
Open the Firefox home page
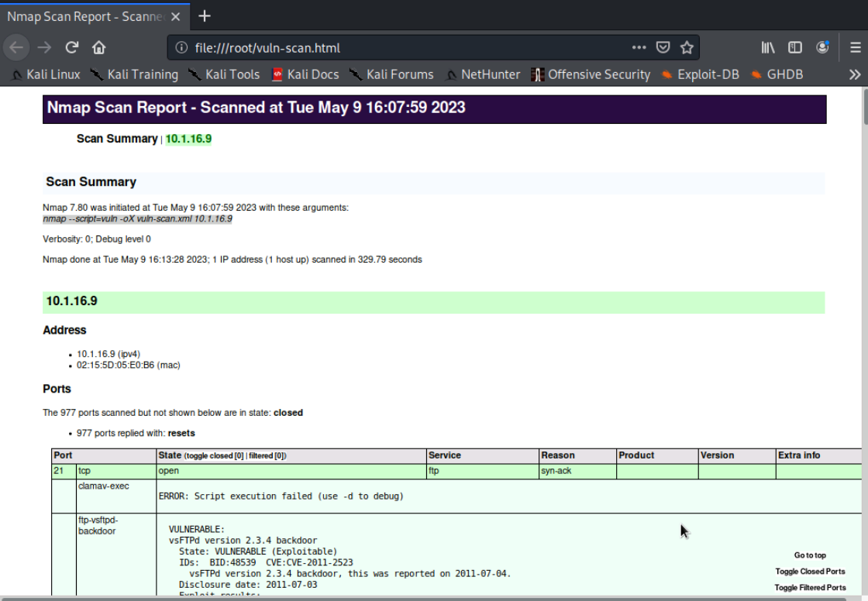99,47
